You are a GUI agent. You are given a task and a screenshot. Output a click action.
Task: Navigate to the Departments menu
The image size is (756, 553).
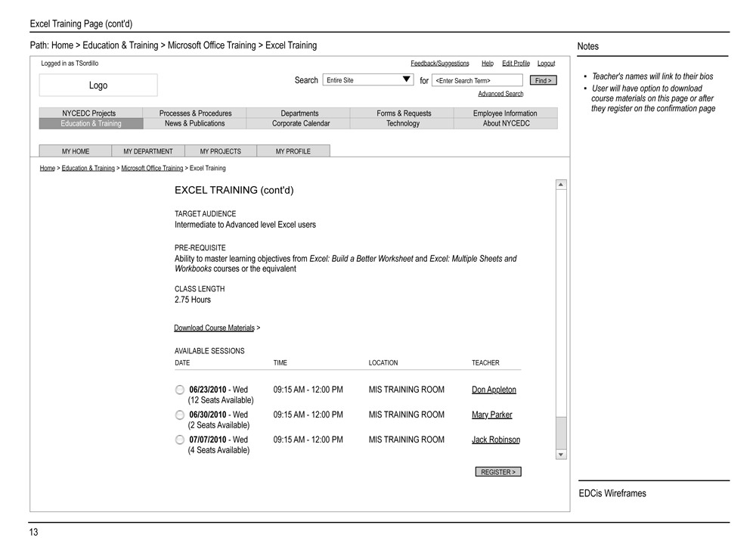(299, 113)
